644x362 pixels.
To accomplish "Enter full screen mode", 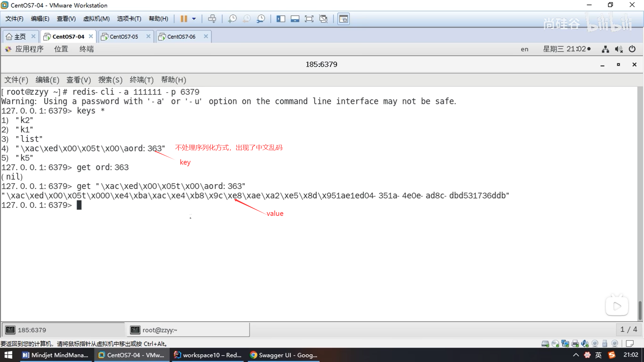I will point(309,19).
